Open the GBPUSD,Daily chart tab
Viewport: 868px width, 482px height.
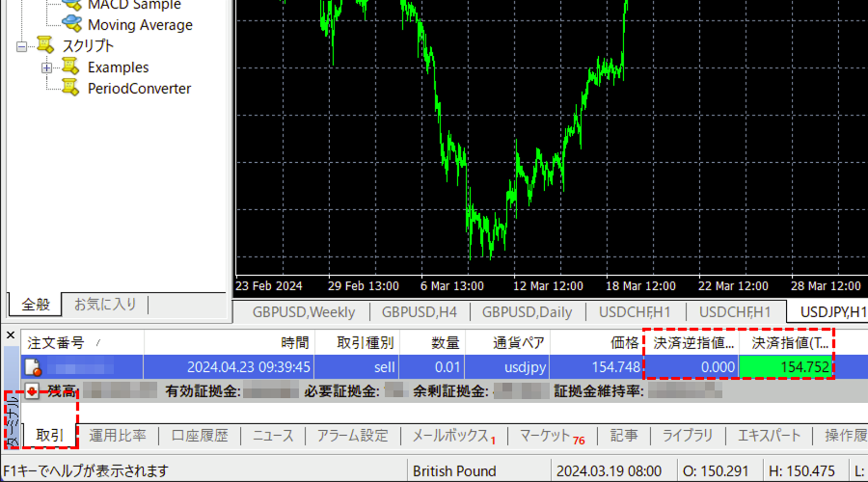[527, 312]
